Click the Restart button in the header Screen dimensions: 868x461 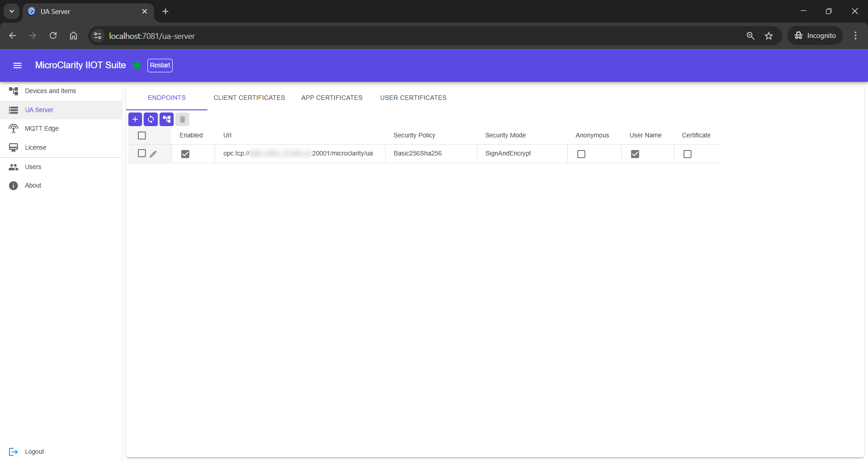pos(160,65)
